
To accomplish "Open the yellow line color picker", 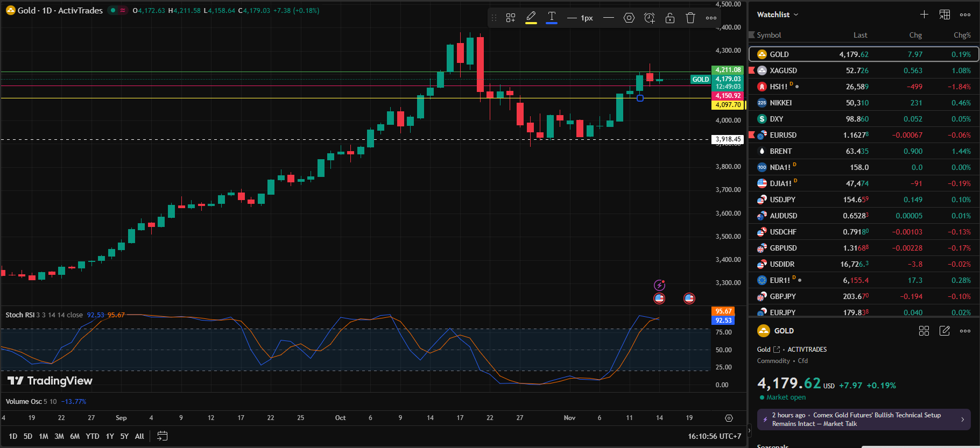I will (531, 18).
